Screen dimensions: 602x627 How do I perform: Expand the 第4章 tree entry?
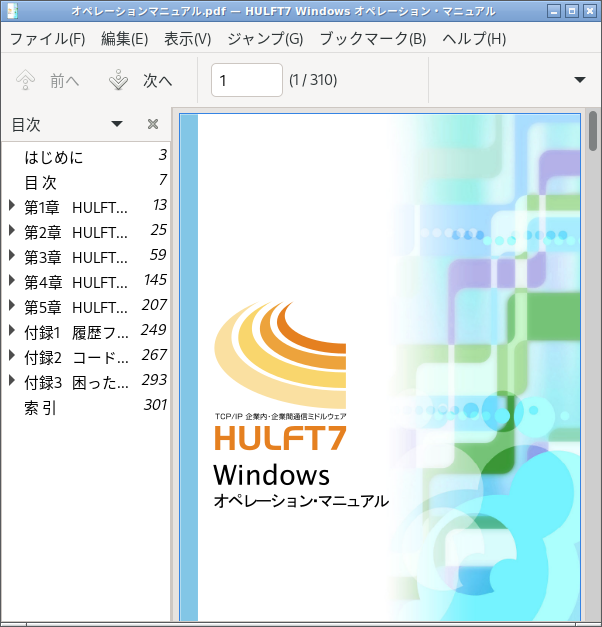(12, 280)
